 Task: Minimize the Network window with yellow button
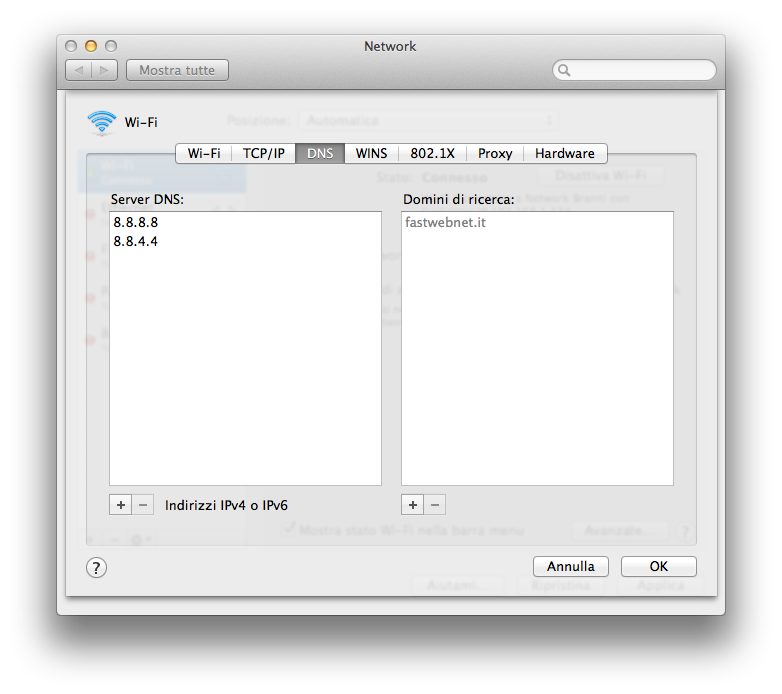91,46
